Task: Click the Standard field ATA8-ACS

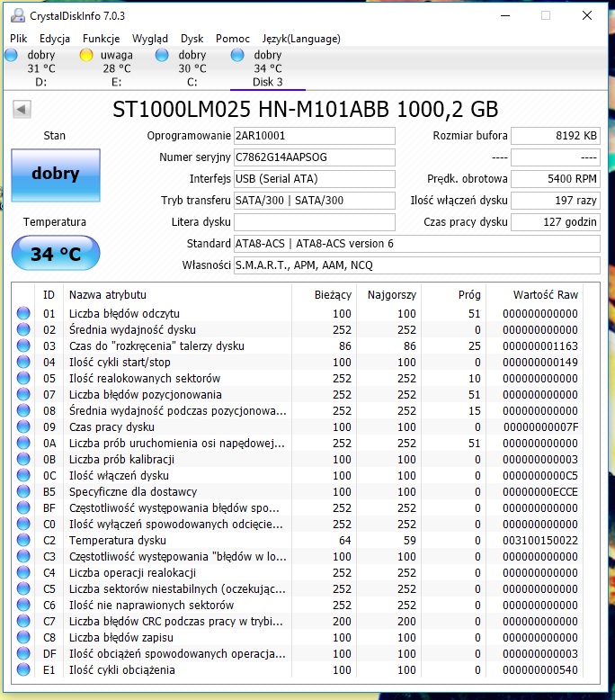Action: pos(417,243)
